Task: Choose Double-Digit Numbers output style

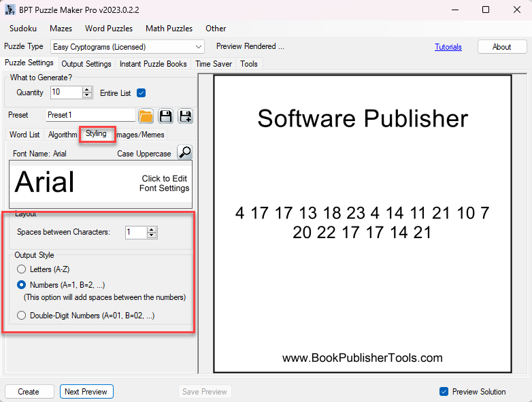Action: (22, 315)
